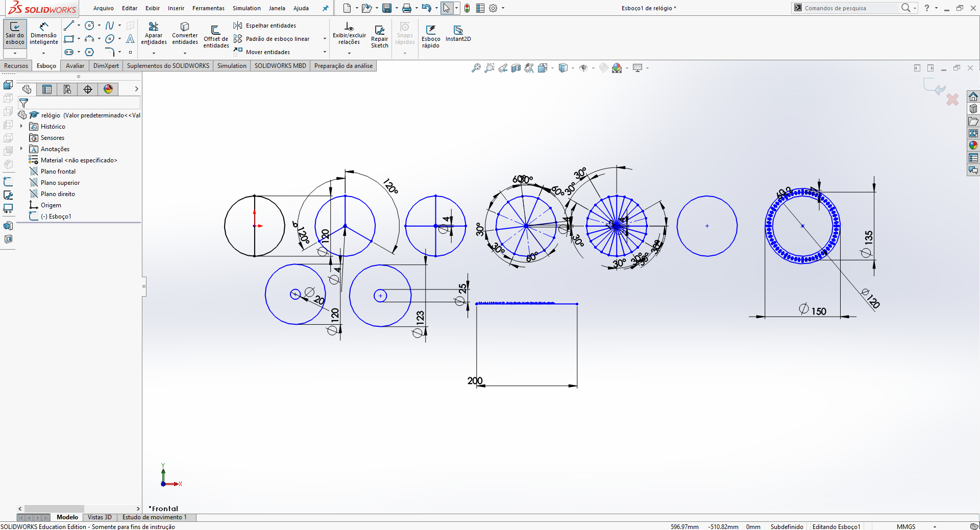Click Sair do esboço button
The image size is (980, 530).
pos(15,33)
